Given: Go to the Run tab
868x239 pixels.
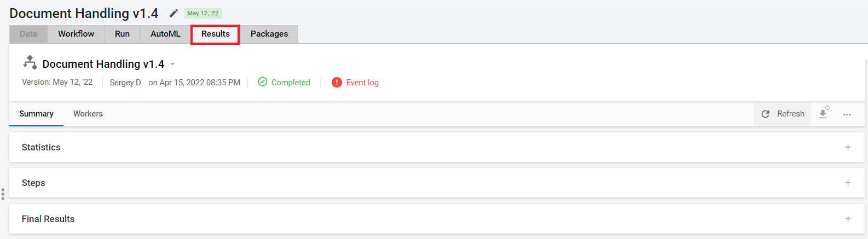Looking at the screenshot, I should click(x=122, y=34).
